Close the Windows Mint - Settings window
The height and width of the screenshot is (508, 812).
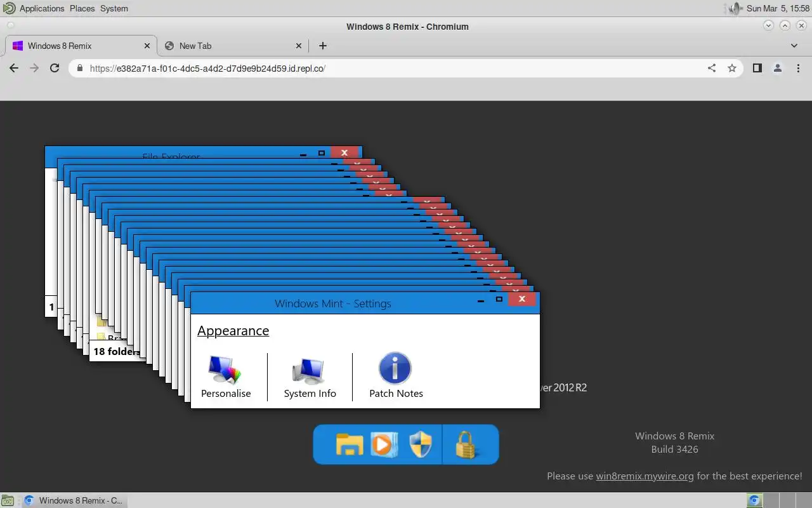click(x=522, y=299)
